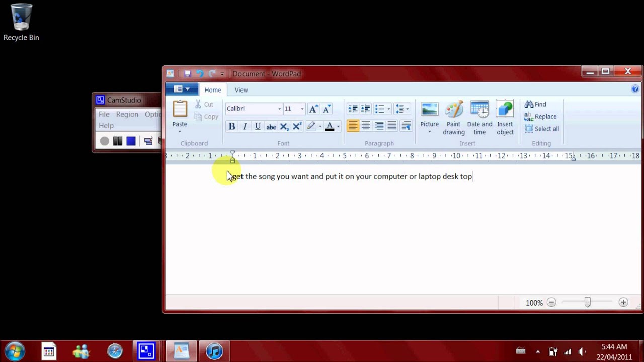644x362 pixels.
Task: Click the CamStudio pause button
Action: [118, 141]
